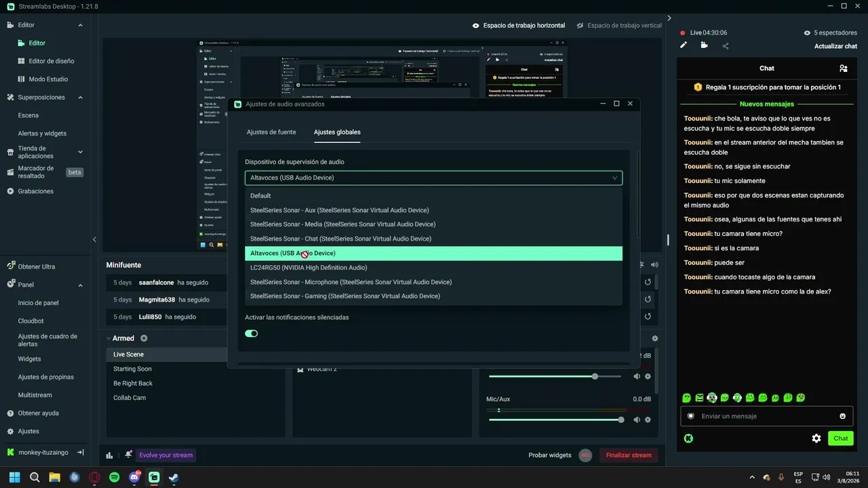Adjust the Mic/Aux volume slider
868x488 pixels.
click(x=555, y=420)
